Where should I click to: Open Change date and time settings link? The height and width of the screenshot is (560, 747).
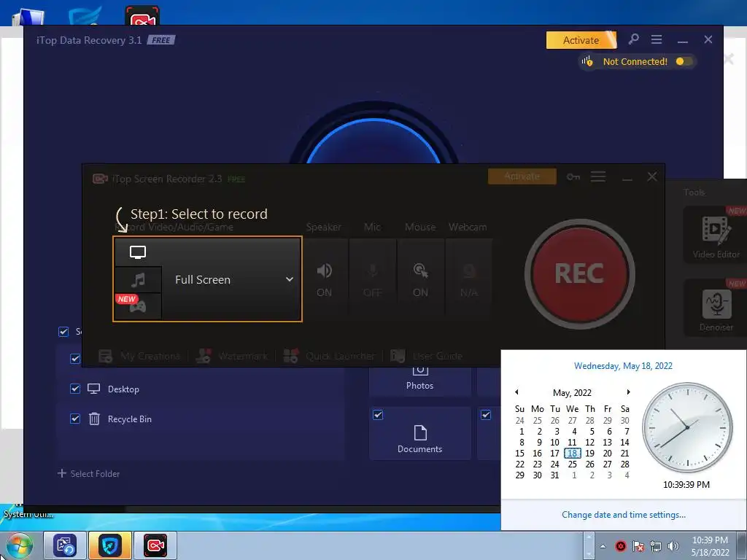tap(624, 515)
